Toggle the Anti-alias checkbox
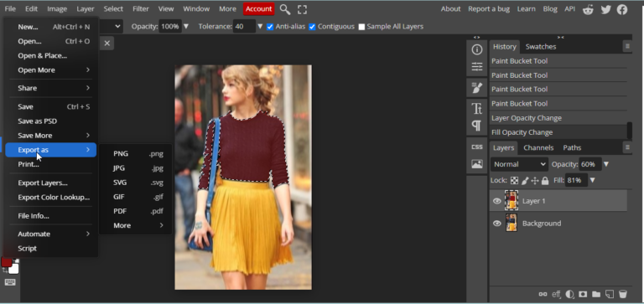 coord(270,27)
